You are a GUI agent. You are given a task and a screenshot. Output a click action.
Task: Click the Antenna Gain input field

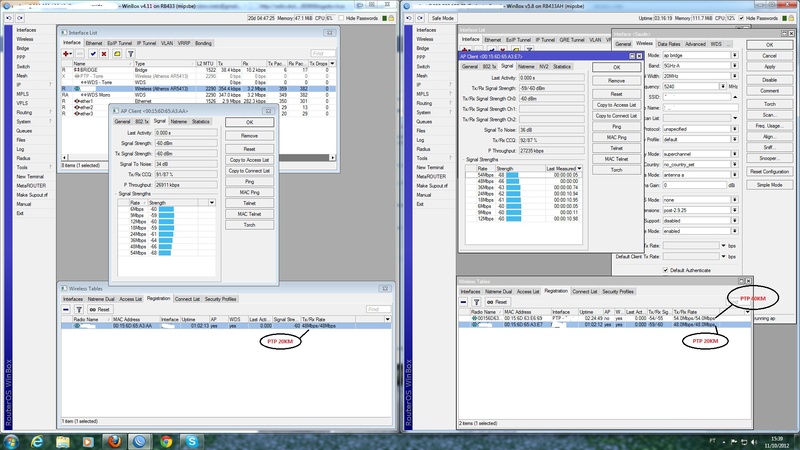(x=694, y=185)
